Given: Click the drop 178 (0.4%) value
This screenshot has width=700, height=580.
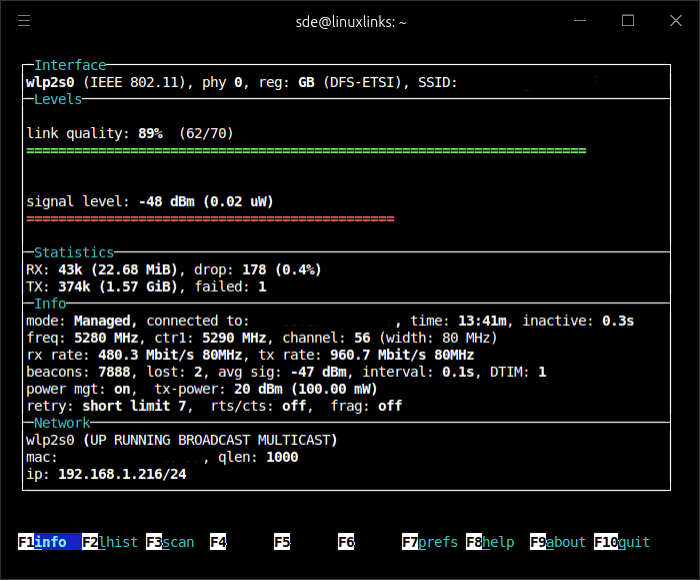Looking at the screenshot, I should pos(282,270).
